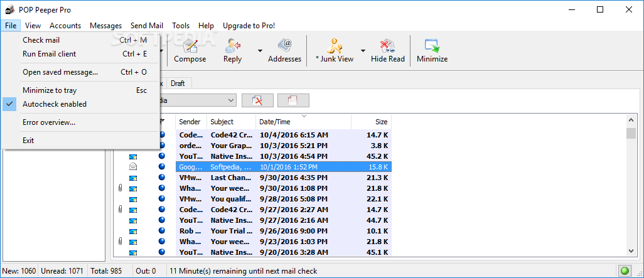
Task: Open the Accounts menu
Action: click(65, 26)
